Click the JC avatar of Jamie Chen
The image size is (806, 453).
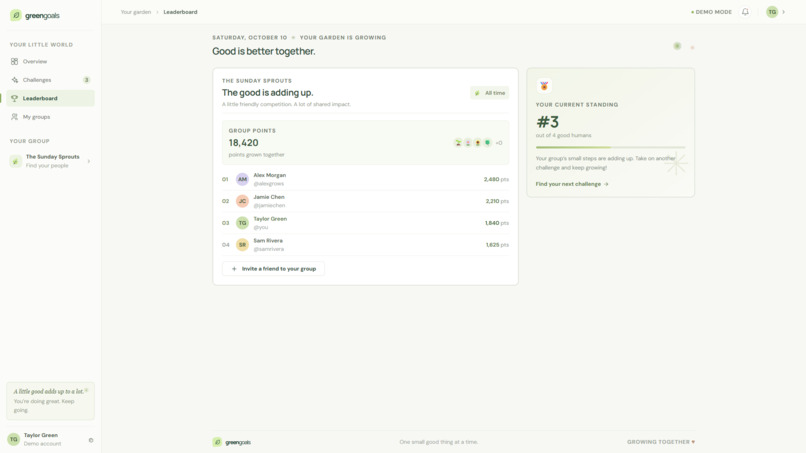[242, 201]
